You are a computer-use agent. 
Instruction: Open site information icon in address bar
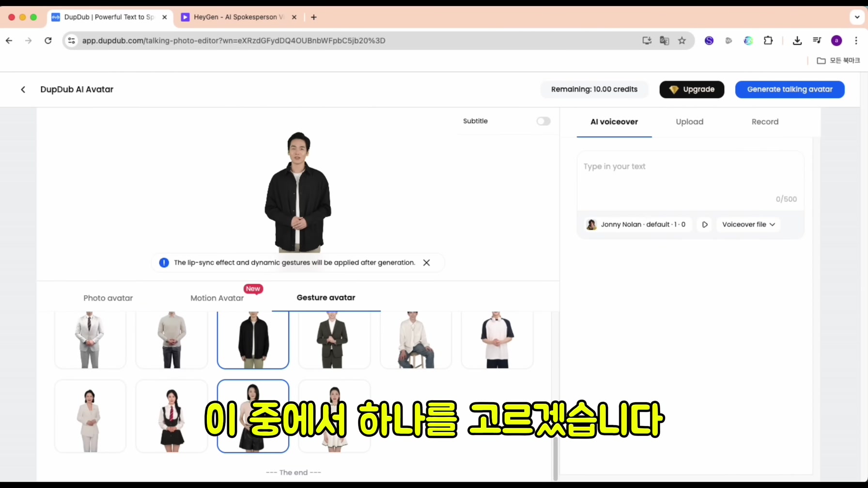(x=72, y=41)
